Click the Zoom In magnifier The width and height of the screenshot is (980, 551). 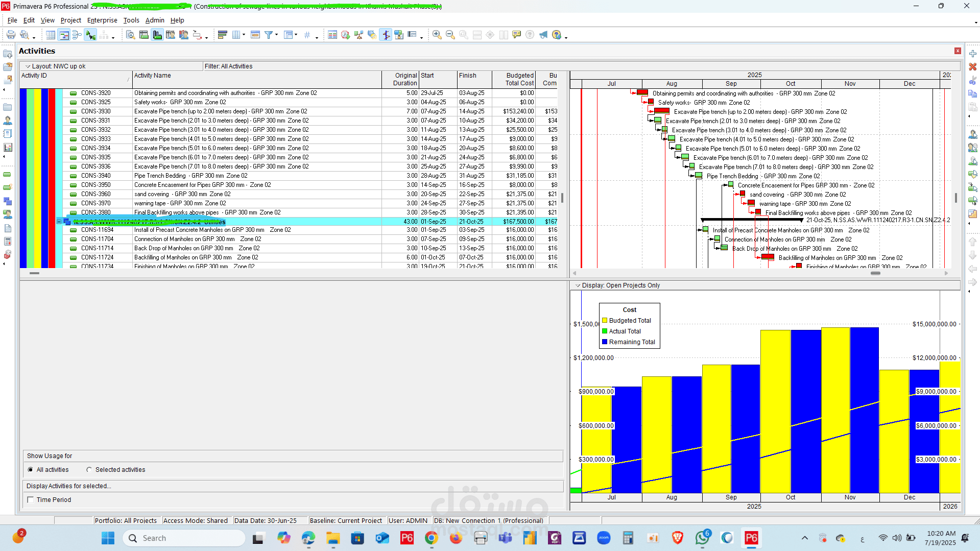pos(437,35)
